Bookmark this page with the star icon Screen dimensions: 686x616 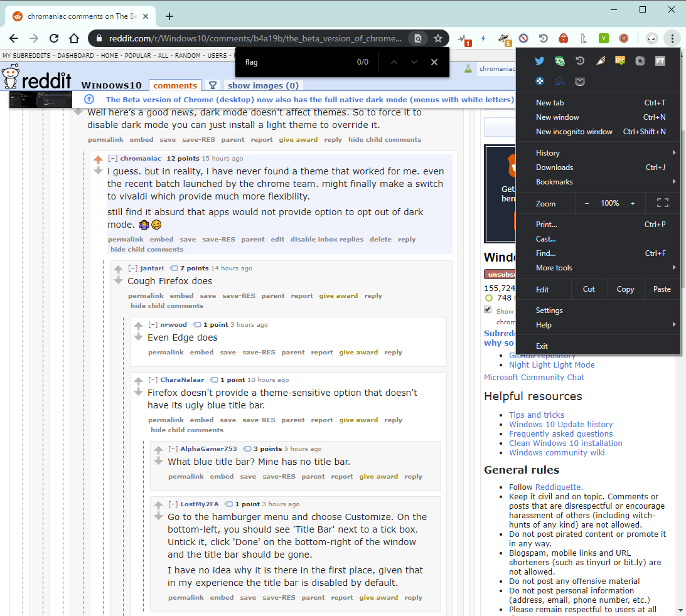[x=438, y=38]
